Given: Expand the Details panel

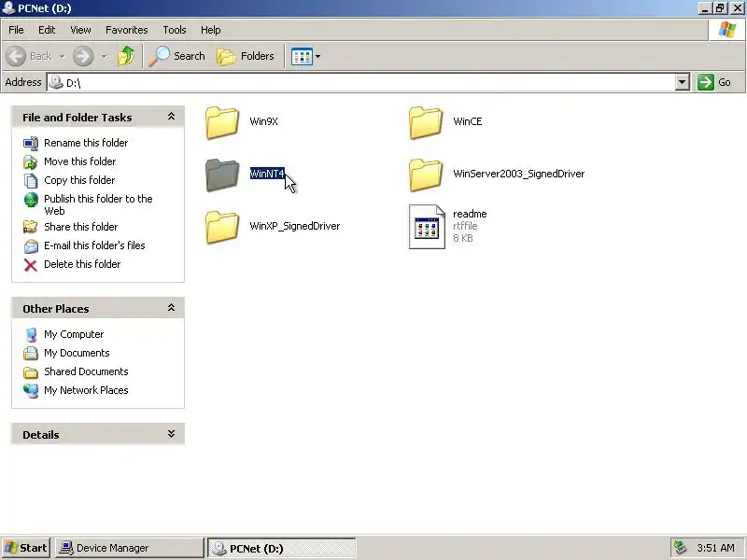Looking at the screenshot, I should 171,434.
